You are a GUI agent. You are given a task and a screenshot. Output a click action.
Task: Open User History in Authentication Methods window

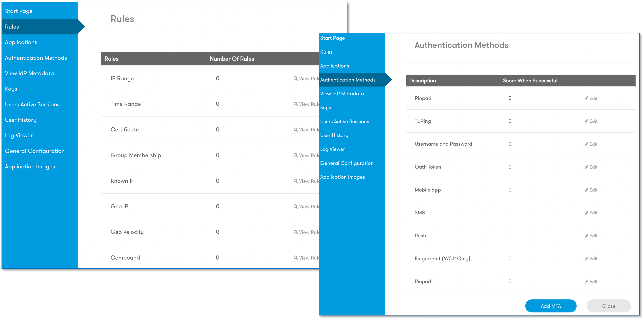[334, 135]
